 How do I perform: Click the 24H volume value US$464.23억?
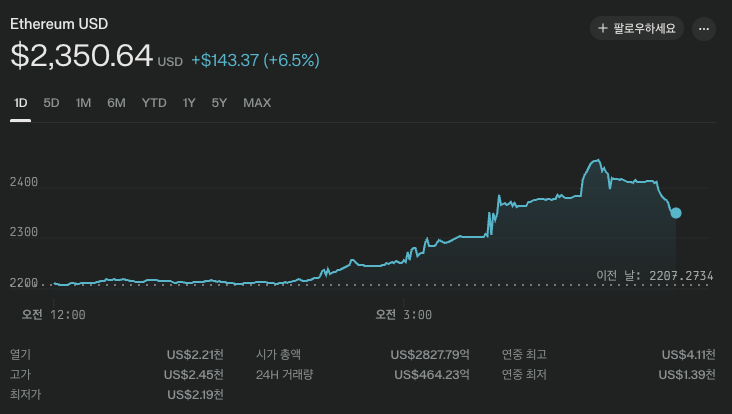[432, 375]
